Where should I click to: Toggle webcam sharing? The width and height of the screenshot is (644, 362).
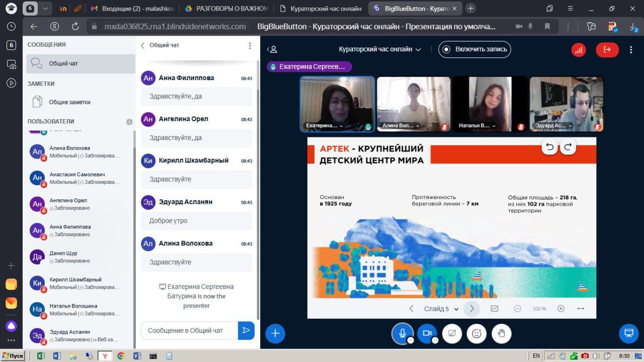tap(427, 333)
